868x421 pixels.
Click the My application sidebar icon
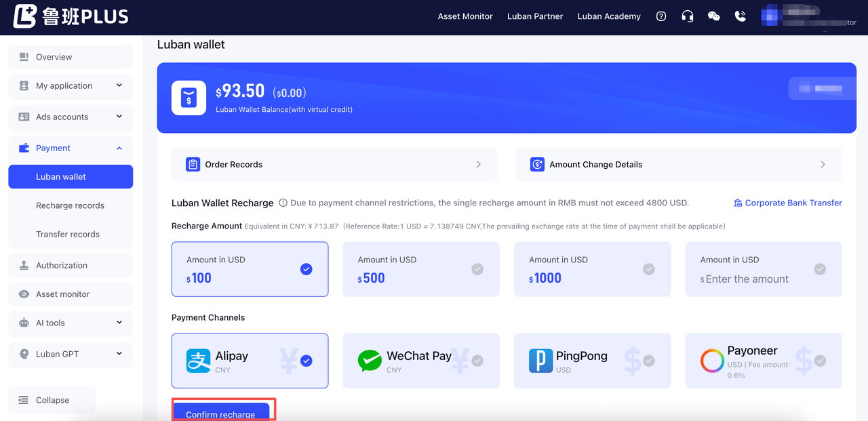[x=24, y=85]
